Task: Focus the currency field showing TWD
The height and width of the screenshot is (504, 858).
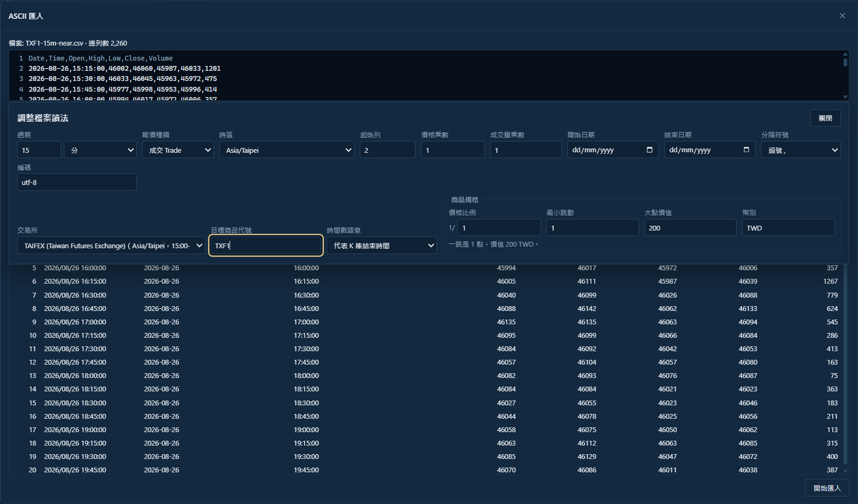Action: pyautogui.click(x=788, y=227)
